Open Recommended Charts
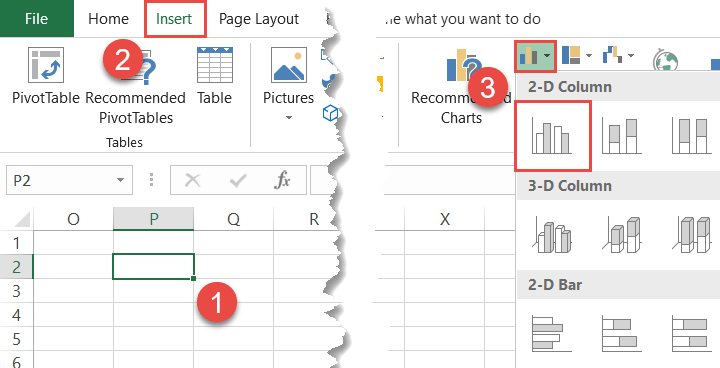The image size is (720, 368). 461,87
